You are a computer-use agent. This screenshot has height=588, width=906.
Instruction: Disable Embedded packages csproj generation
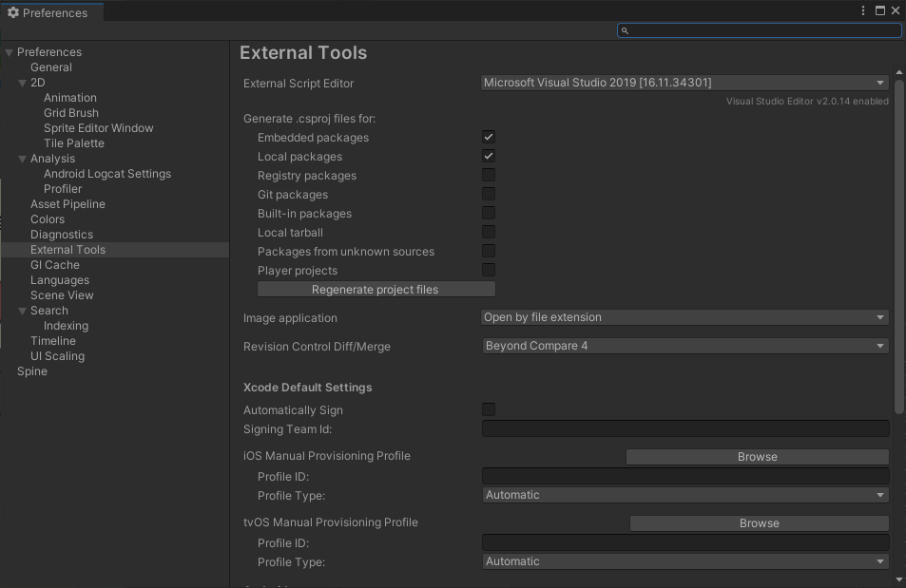[489, 137]
